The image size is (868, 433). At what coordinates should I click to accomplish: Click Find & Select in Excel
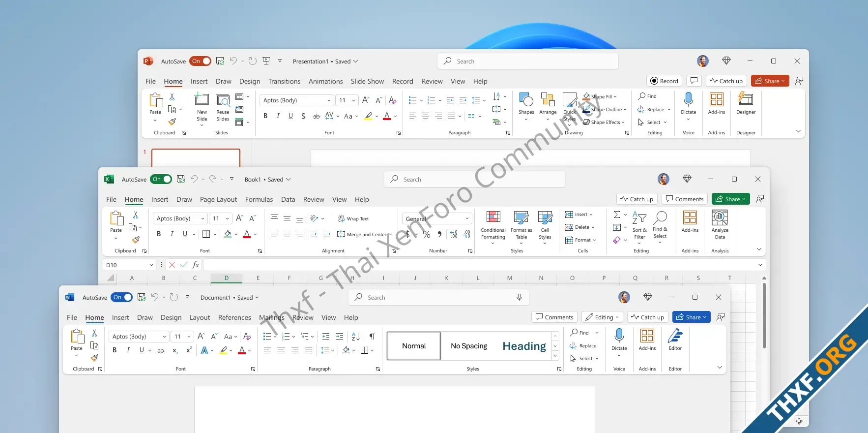click(660, 227)
